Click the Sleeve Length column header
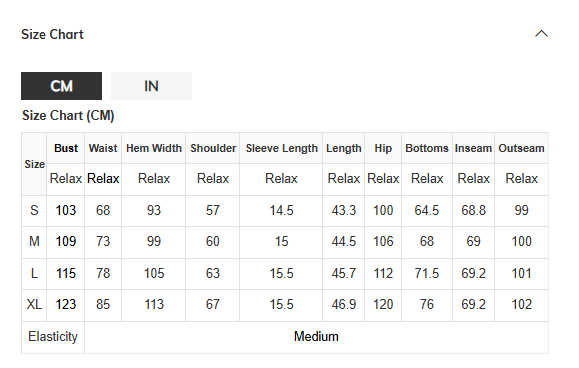Image resolution: width=579 pixels, height=368 pixels. point(281,148)
